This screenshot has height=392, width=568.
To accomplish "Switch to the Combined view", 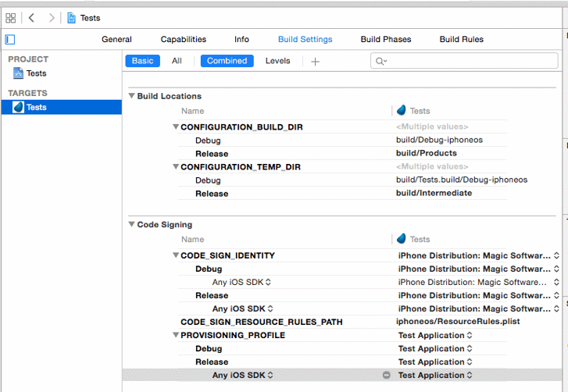I will [227, 61].
